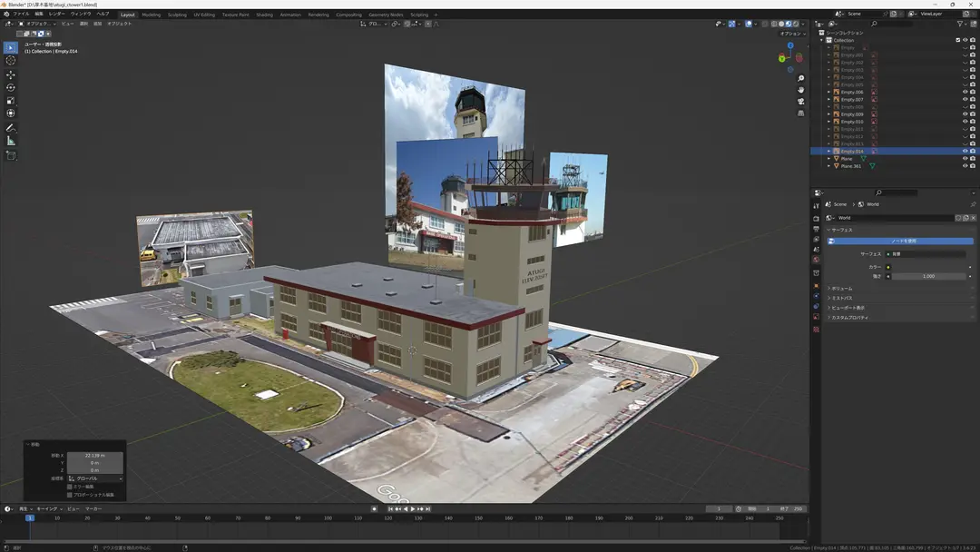
Task: Click the play animation button in the timeline
Action: coord(413,508)
